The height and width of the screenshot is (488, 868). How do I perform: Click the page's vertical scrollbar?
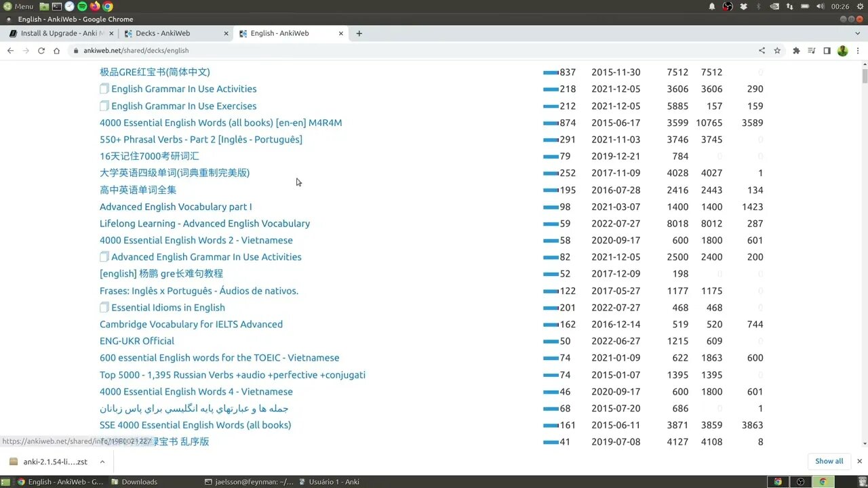point(865,75)
